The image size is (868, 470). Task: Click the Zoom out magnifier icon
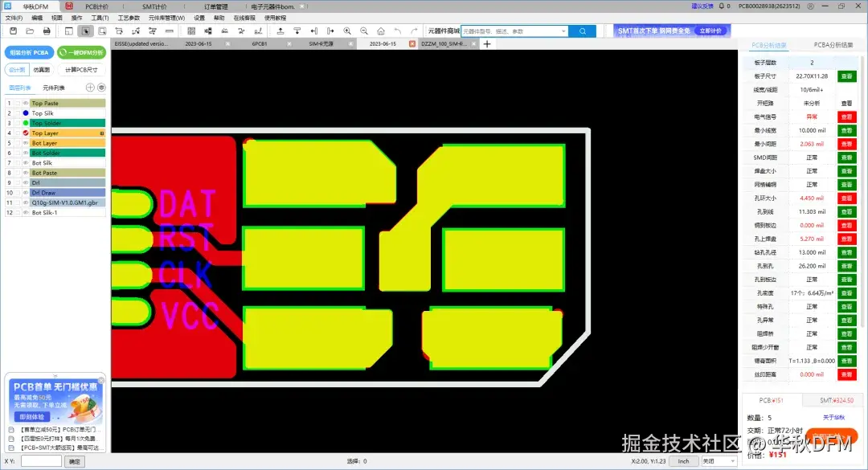[364, 31]
